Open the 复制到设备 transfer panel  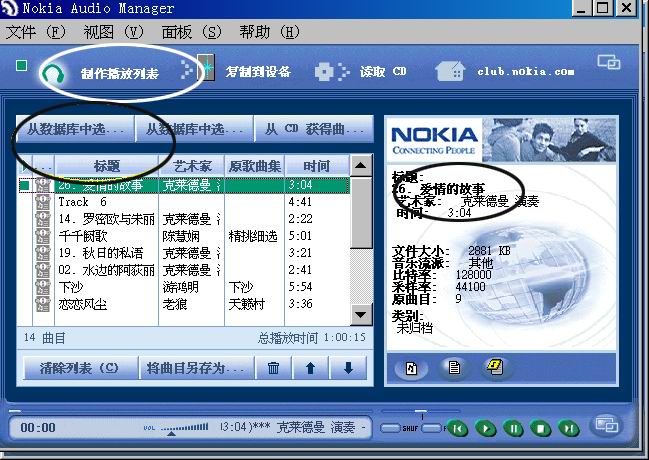243,71
